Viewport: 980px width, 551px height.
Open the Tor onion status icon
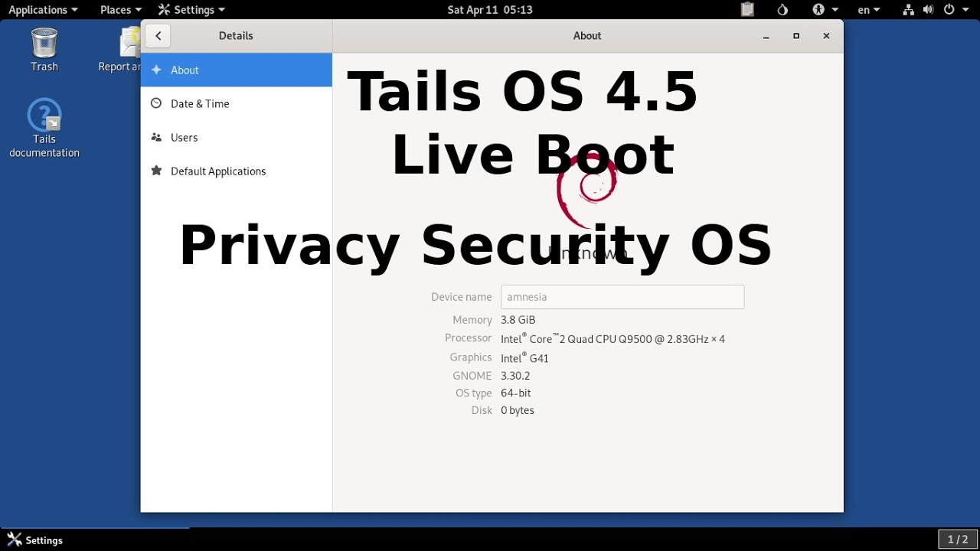coord(782,10)
